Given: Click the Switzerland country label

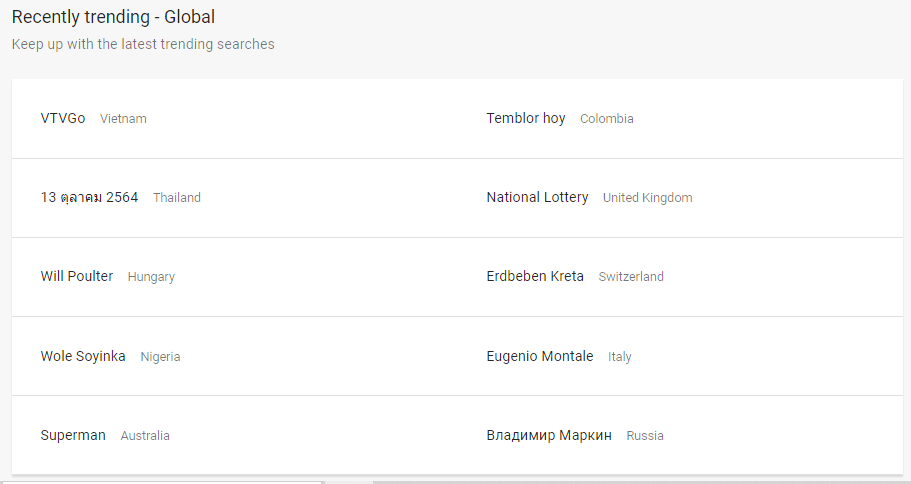Looking at the screenshot, I should [x=631, y=277].
